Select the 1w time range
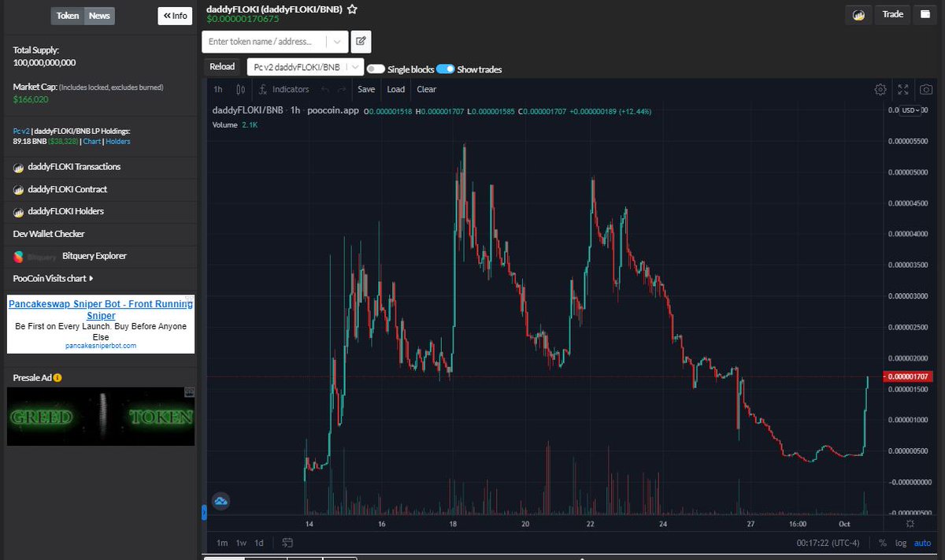Screen dimensions: 945x560 242,543
